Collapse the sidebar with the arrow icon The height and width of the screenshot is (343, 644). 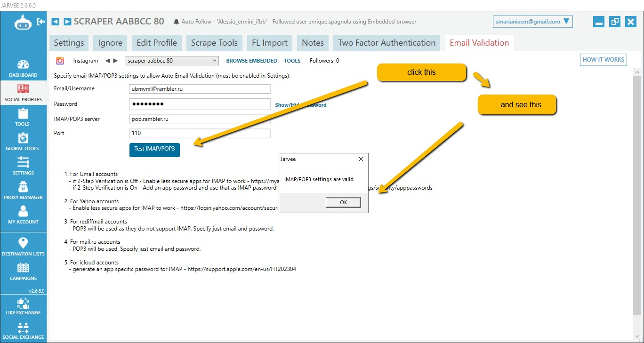click(x=41, y=22)
